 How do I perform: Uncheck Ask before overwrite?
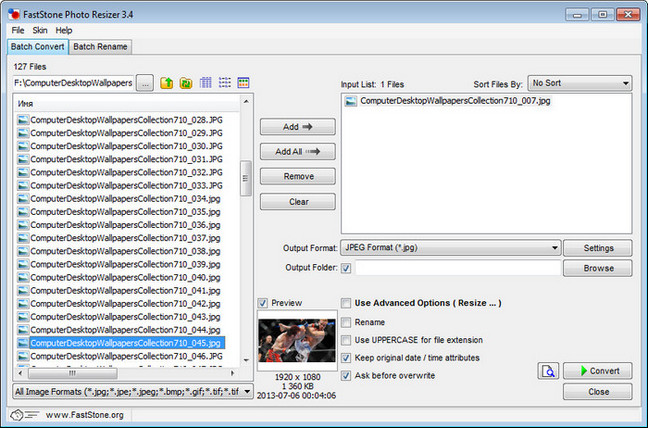pyautogui.click(x=346, y=376)
